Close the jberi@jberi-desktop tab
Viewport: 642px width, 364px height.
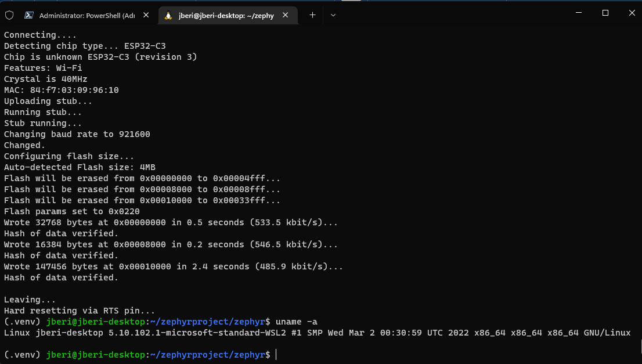(x=286, y=15)
